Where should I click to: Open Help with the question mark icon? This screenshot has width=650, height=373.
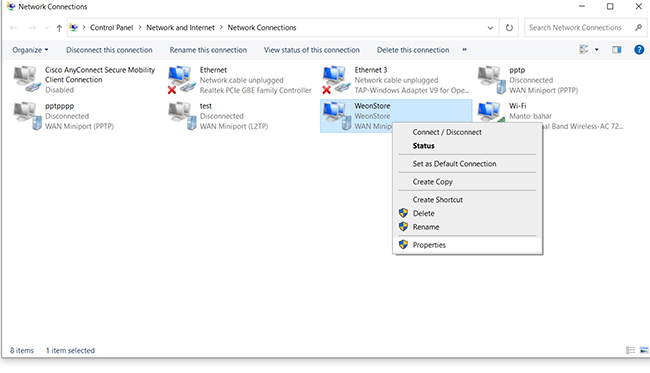pos(639,50)
